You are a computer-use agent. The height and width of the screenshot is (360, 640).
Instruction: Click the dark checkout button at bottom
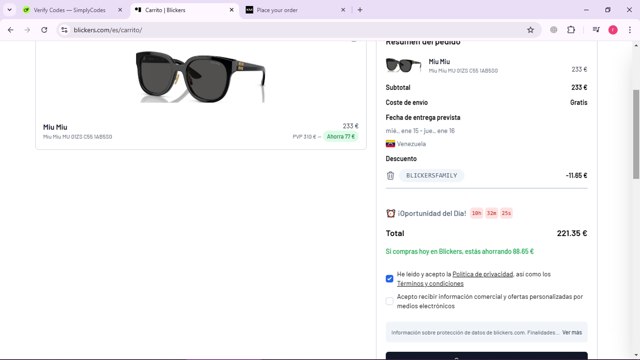coord(487,356)
